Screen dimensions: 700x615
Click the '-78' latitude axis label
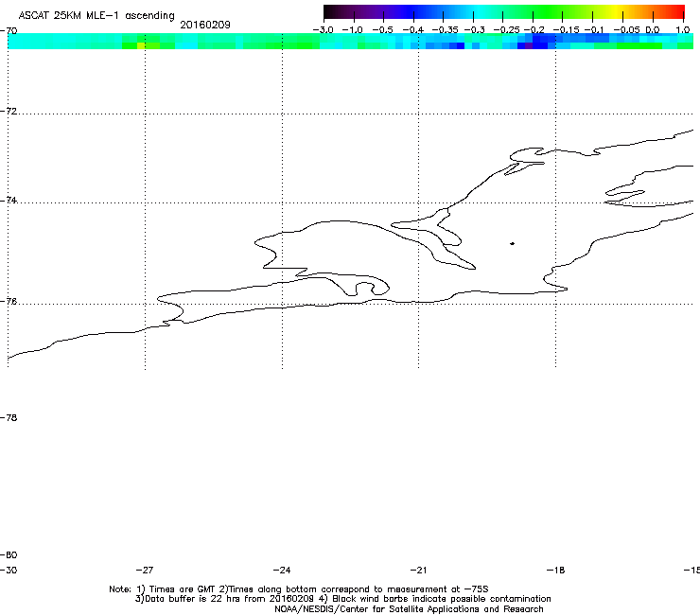point(9,417)
